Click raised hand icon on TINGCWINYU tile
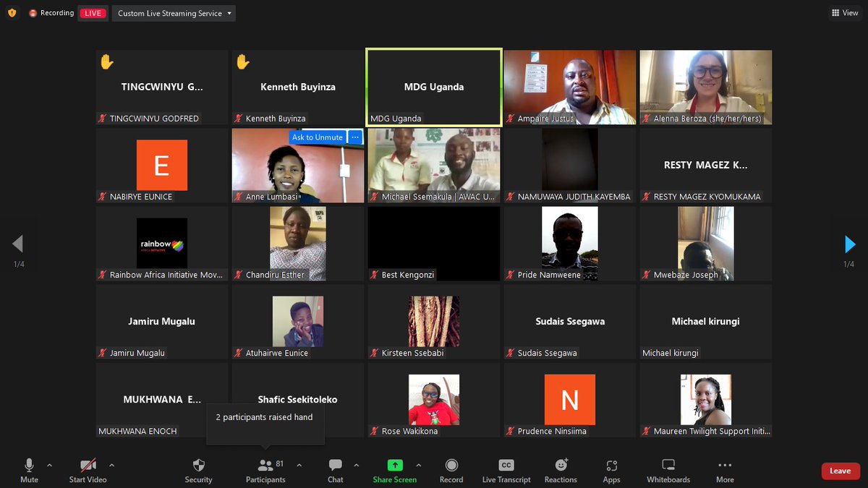 [x=107, y=62]
